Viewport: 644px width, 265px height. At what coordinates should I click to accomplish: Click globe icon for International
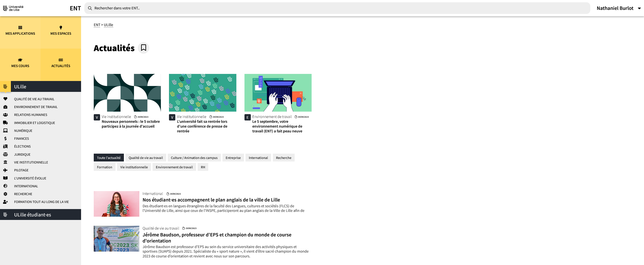click(x=5, y=186)
